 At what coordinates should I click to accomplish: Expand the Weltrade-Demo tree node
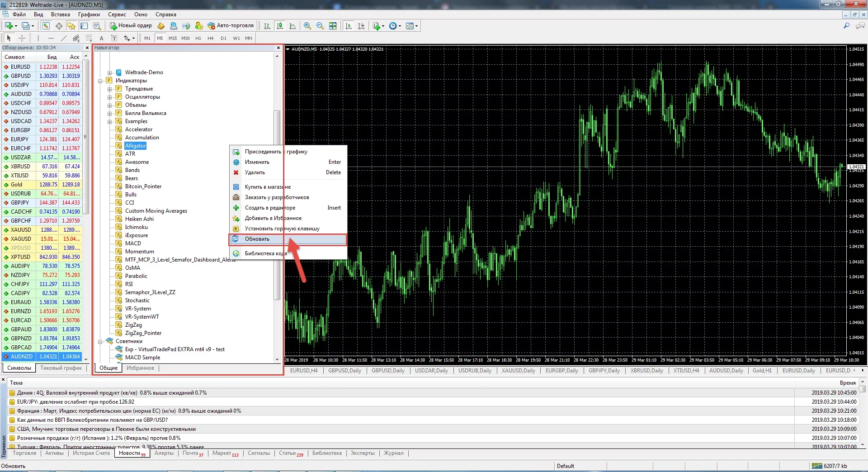tap(109, 72)
